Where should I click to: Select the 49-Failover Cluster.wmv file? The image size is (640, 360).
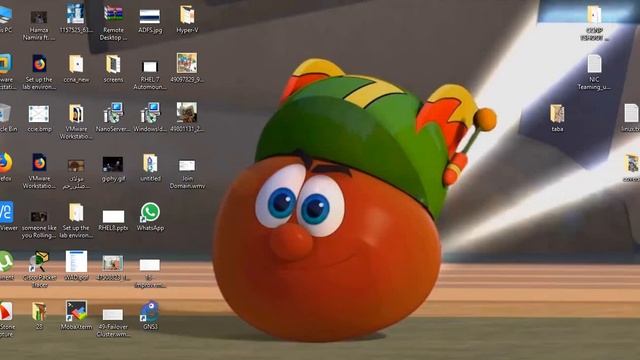[113, 314]
